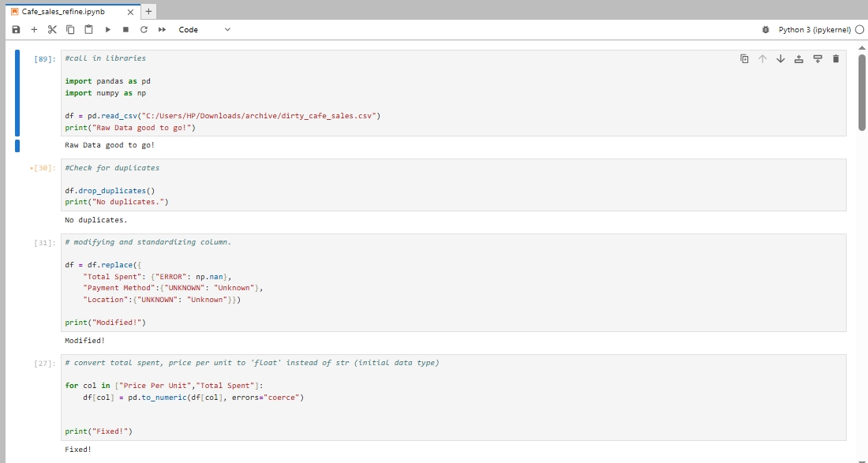Click the scrollbar up arrow
This screenshot has height=463, width=868.
[862, 47]
